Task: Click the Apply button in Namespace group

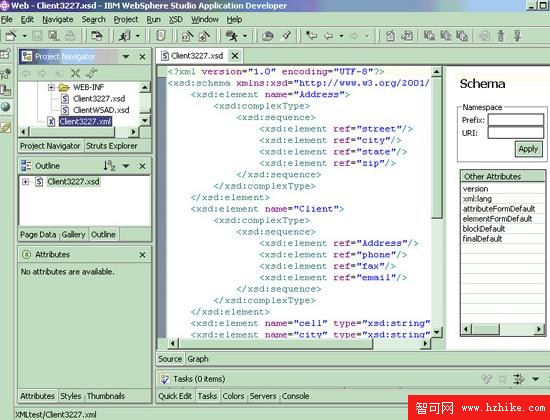Action: pos(528,149)
